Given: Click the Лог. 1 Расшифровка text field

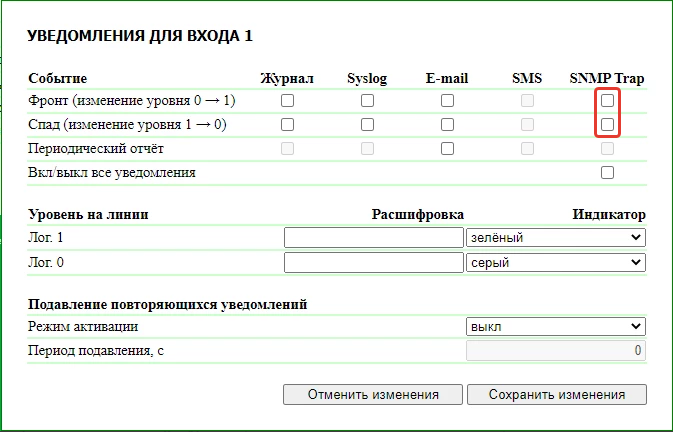Looking at the screenshot, I should [x=373, y=238].
